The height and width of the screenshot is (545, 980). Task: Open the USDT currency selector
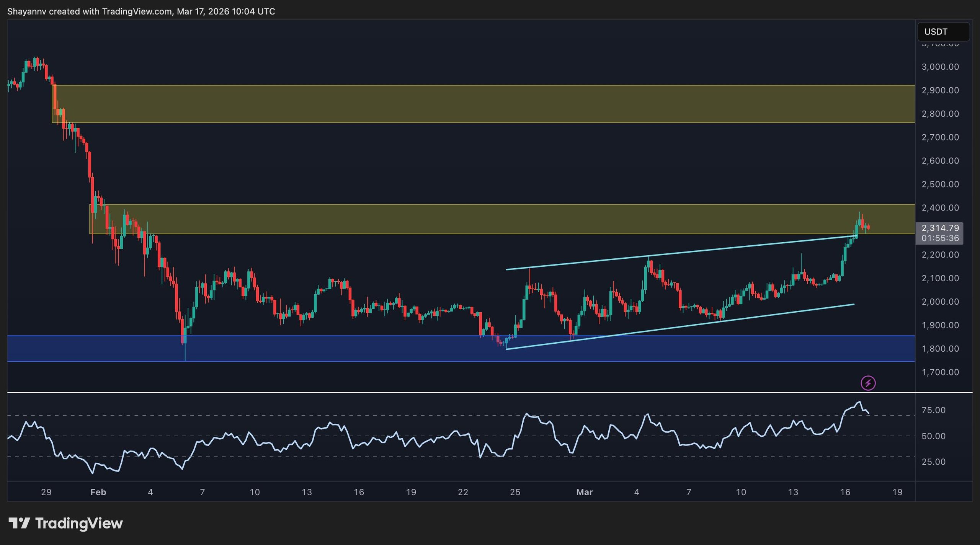[x=943, y=32]
